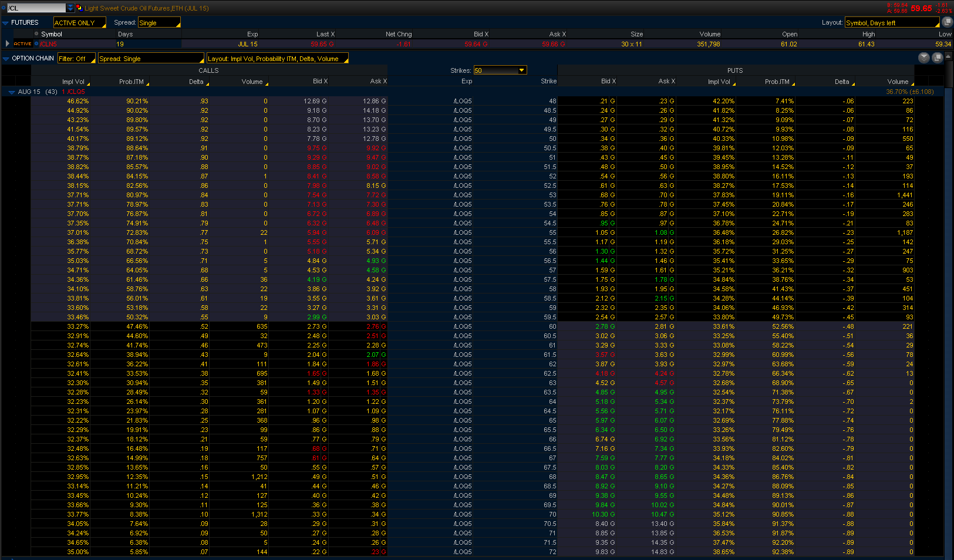Viewport: 954px width, 560px height.
Task: Open the ACTIVE ONLY futures filter
Action: point(79,23)
